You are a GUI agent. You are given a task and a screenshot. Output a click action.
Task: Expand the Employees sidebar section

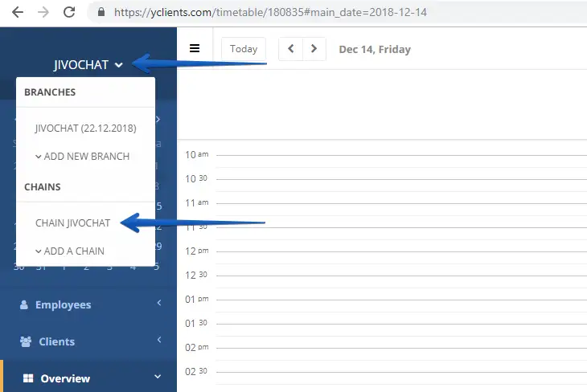click(x=159, y=303)
